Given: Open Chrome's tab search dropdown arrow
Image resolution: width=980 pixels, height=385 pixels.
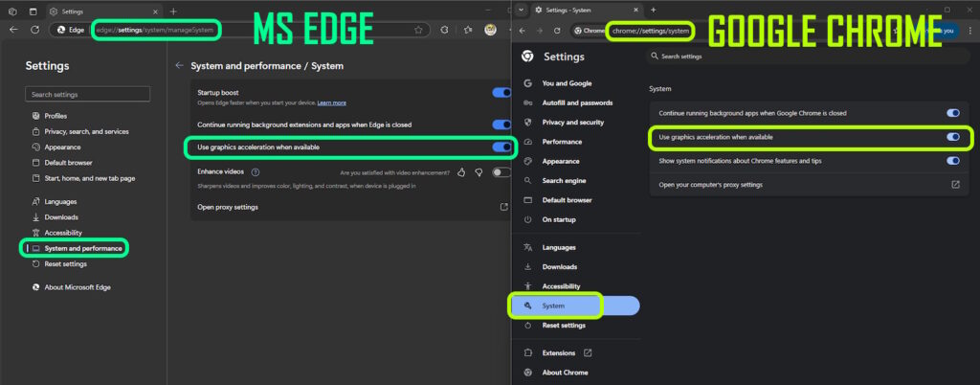Looking at the screenshot, I should click(x=522, y=10).
